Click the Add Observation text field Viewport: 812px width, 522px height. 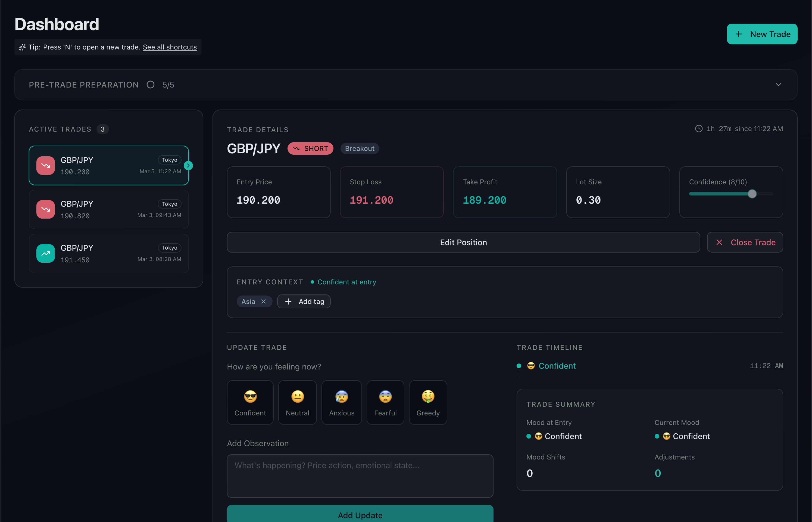[360, 476]
